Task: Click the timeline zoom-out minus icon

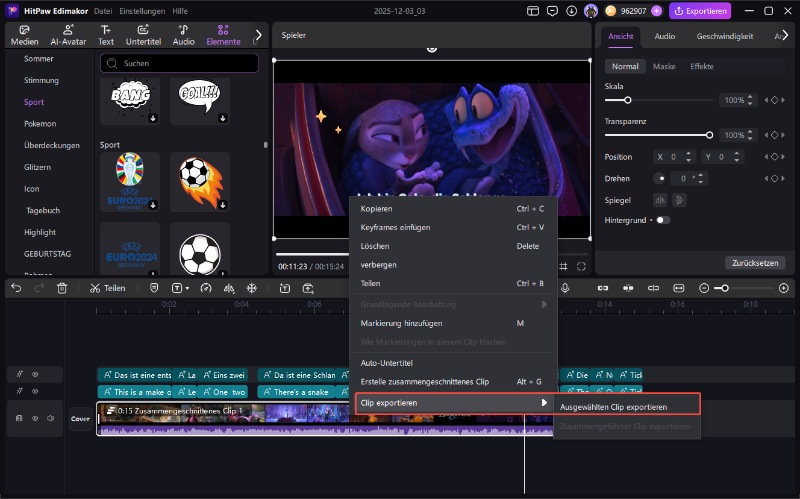Action: [704, 288]
